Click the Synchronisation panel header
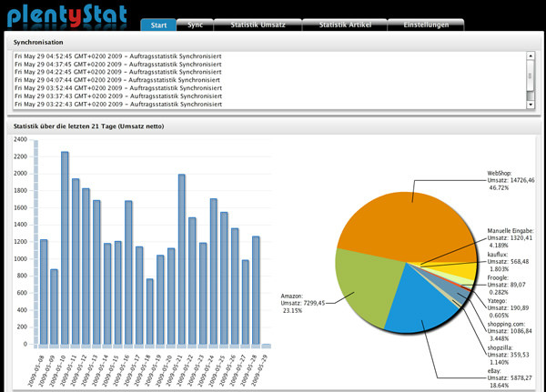 tap(274, 42)
